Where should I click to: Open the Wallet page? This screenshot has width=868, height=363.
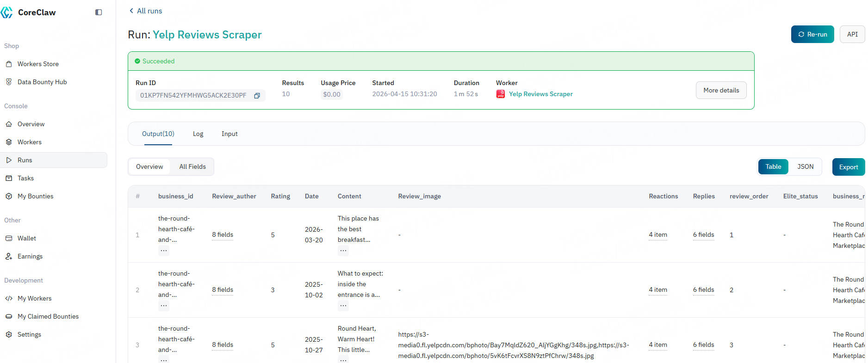[26, 238]
